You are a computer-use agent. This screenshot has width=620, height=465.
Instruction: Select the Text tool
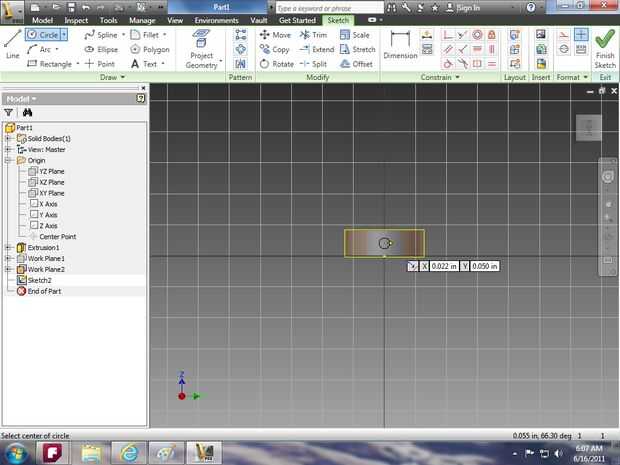pos(144,64)
